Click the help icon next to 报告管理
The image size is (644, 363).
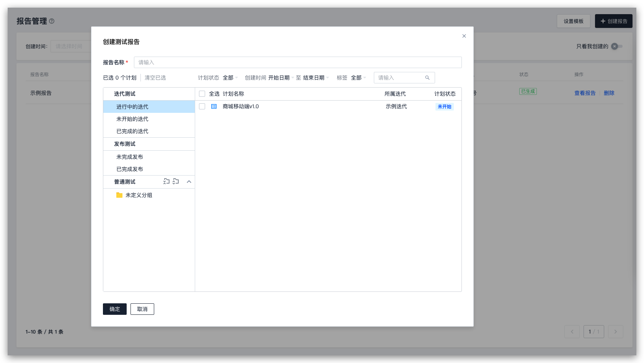click(x=52, y=21)
